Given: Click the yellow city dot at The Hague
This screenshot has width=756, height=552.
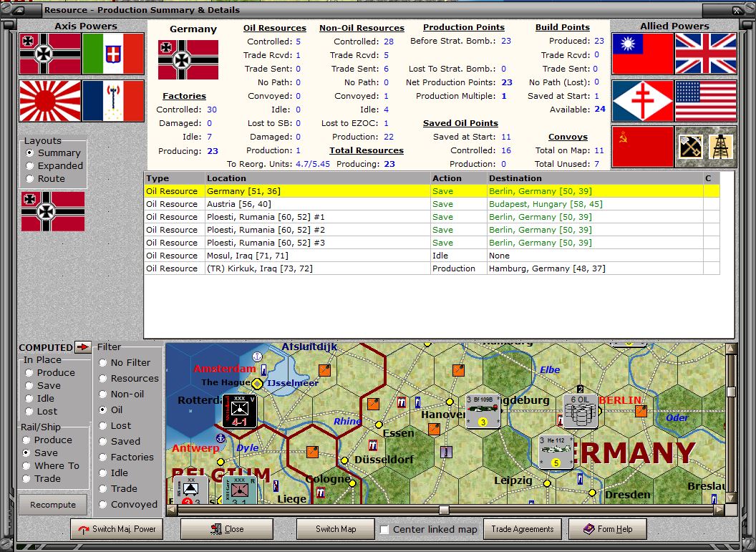Looking at the screenshot, I should (258, 384).
